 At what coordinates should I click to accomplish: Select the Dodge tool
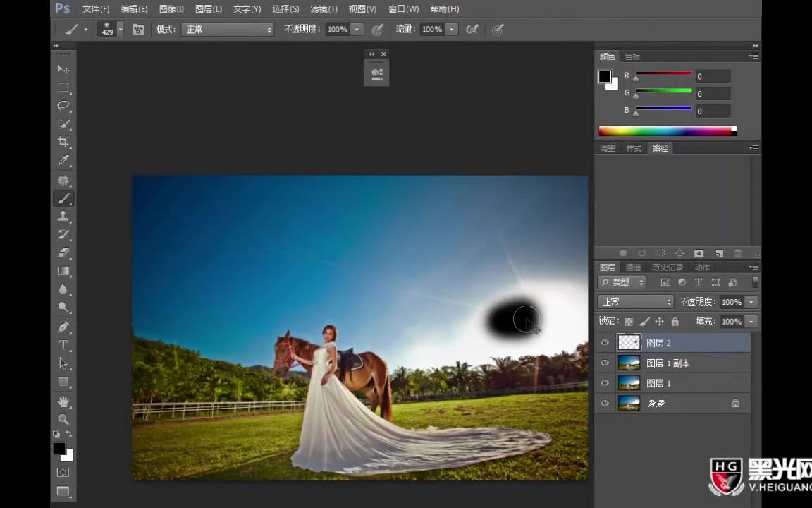[63, 307]
